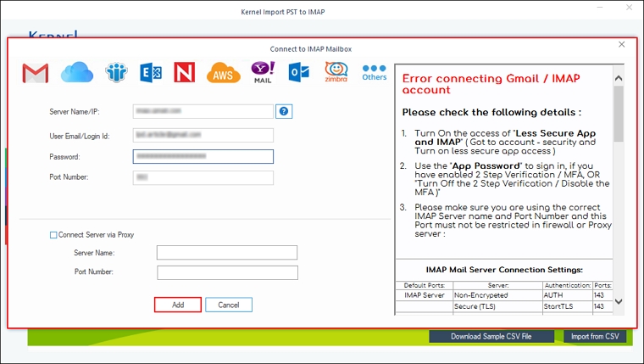Select the Zimbra mail icon

point(336,72)
